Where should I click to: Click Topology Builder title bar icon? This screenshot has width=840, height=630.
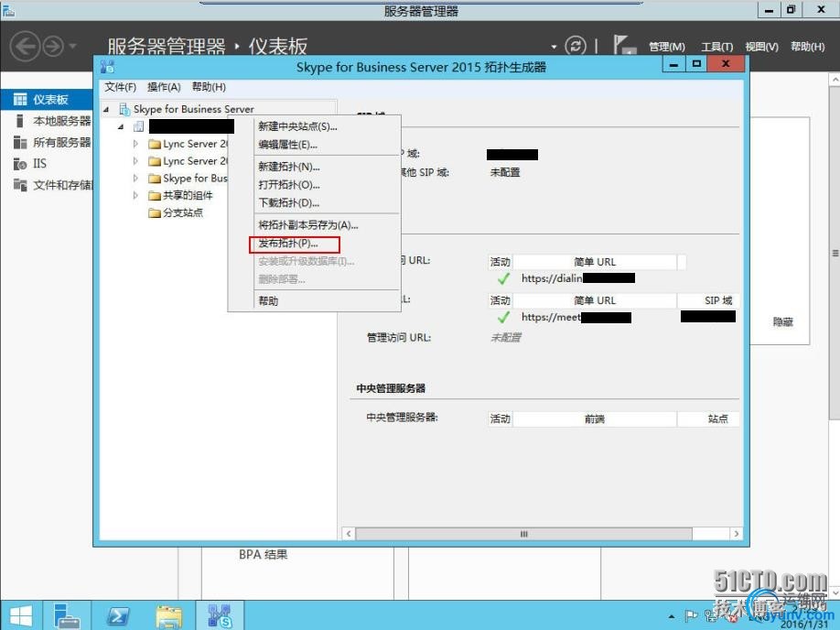(108, 67)
